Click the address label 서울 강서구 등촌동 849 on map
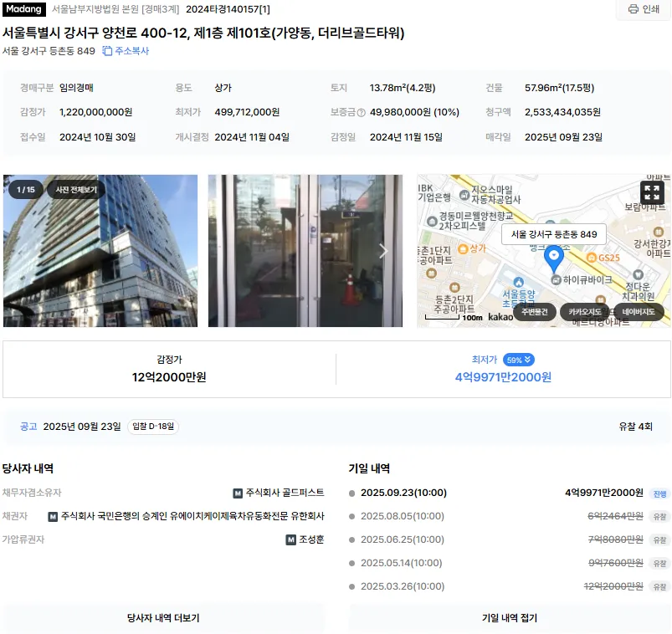 coord(554,234)
